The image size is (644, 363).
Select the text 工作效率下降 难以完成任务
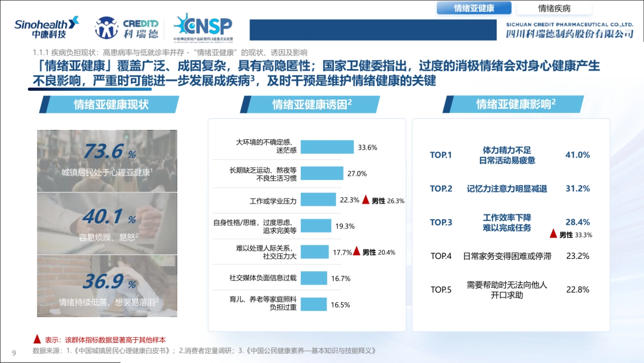click(x=507, y=222)
